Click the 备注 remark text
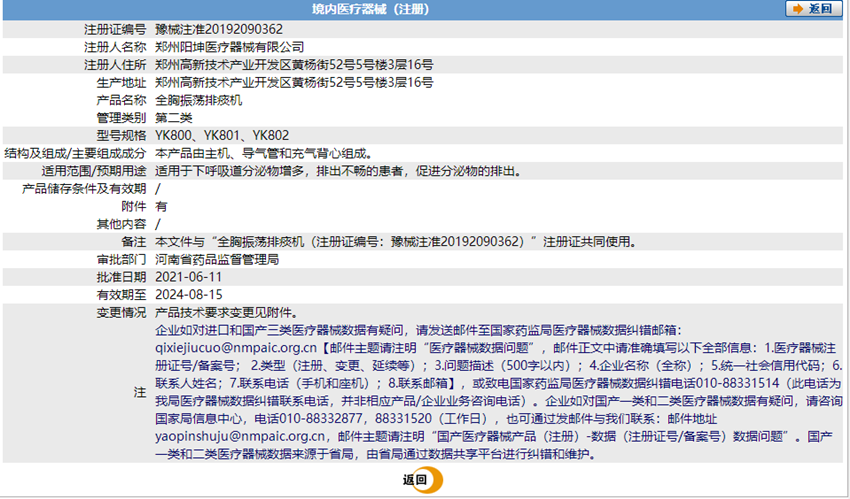This screenshot has height=499, width=850. [395, 242]
